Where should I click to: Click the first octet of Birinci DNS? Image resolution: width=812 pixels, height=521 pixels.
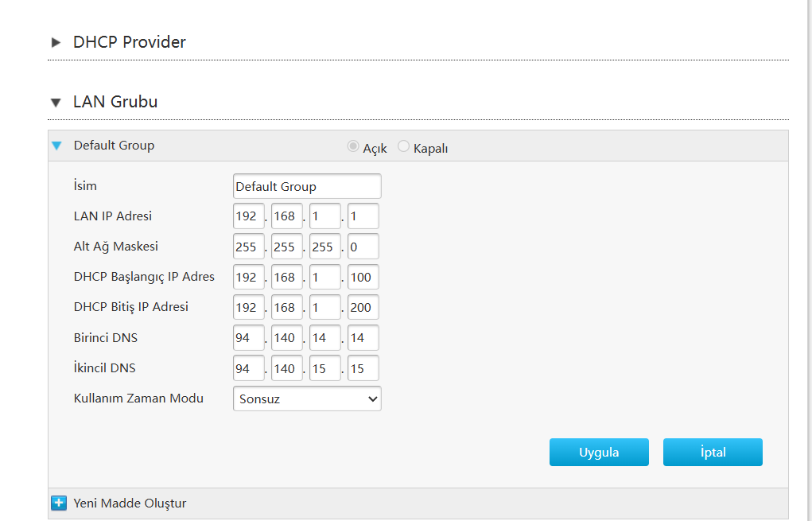click(248, 337)
